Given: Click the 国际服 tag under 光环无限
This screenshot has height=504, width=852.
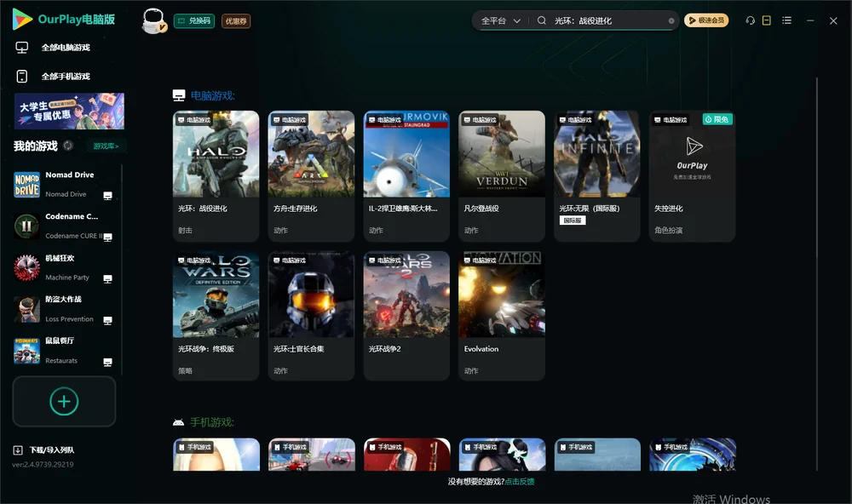Looking at the screenshot, I should [573, 220].
